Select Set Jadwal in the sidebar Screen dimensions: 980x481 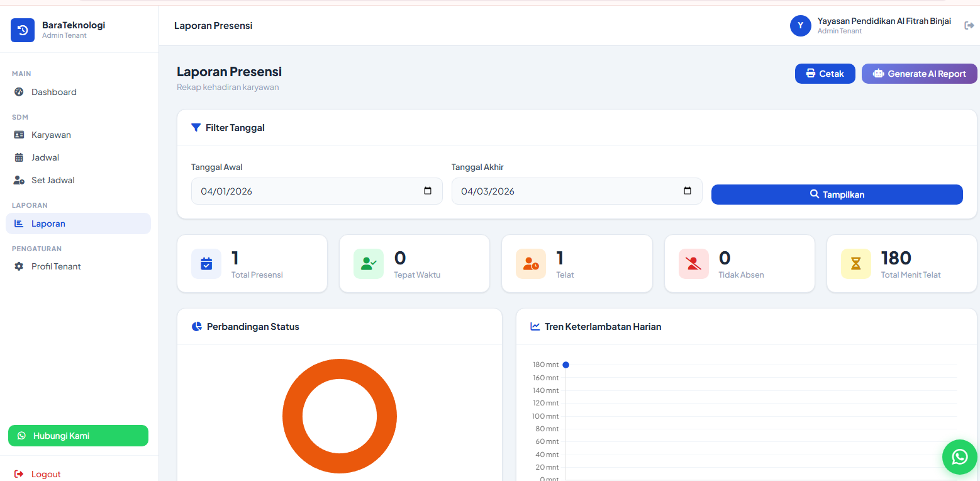53,180
